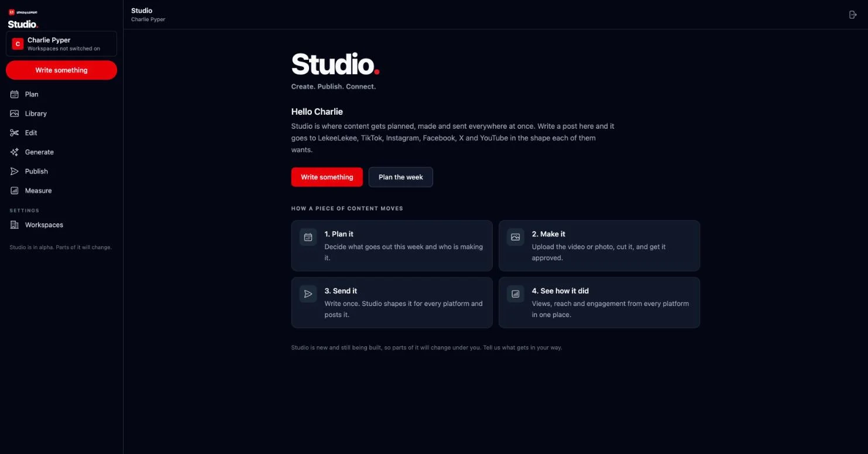The height and width of the screenshot is (454, 868).
Task: Click the calendar icon in the Plan it card
Action: tap(308, 237)
